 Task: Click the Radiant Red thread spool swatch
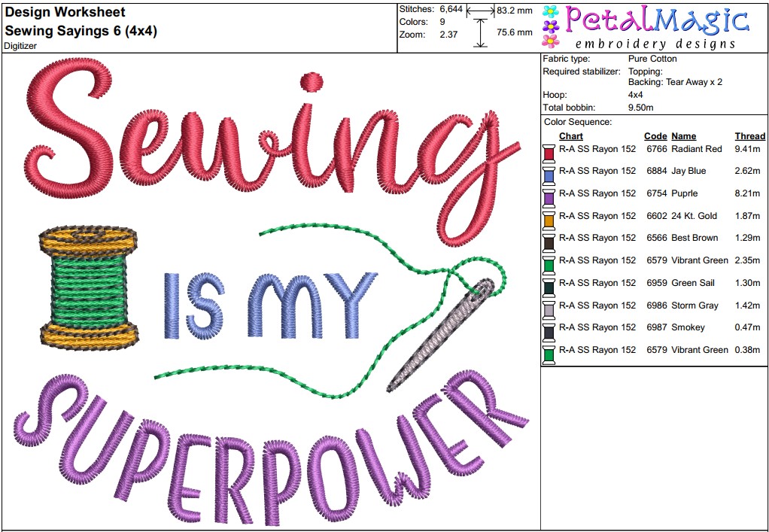pos(549,153)
